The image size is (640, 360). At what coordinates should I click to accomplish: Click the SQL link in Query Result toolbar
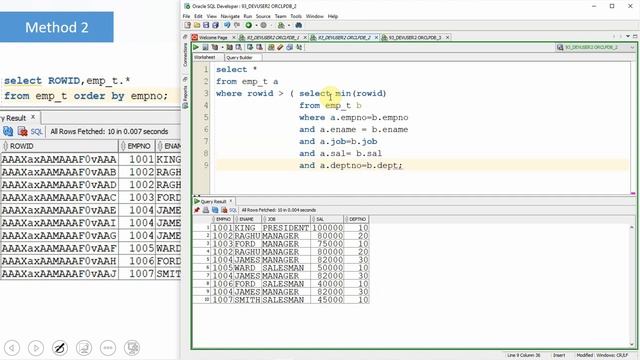[233, 210]
